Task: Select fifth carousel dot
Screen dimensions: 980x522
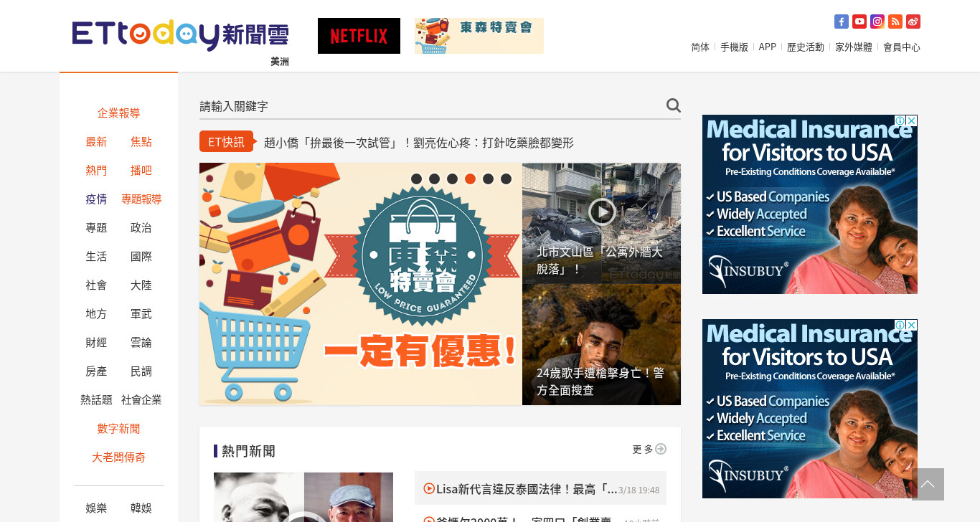Action: click(488, 179)
